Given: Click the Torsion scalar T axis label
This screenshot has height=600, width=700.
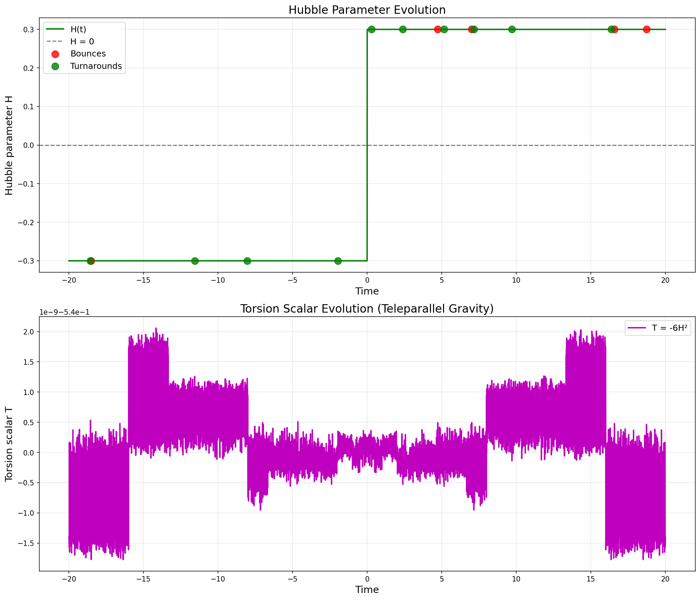Looking at the screenshot, I should [x=9, y=444].
